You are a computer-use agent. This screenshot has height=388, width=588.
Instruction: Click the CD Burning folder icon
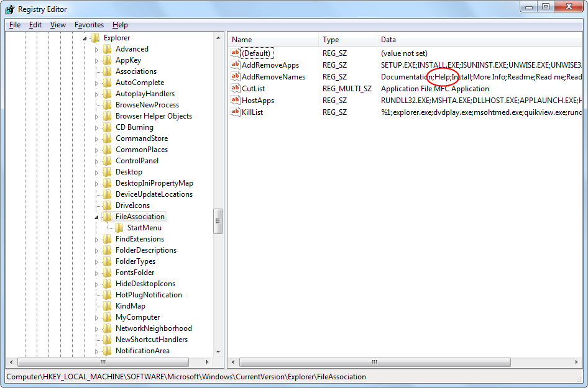click(x=107, y=127)
